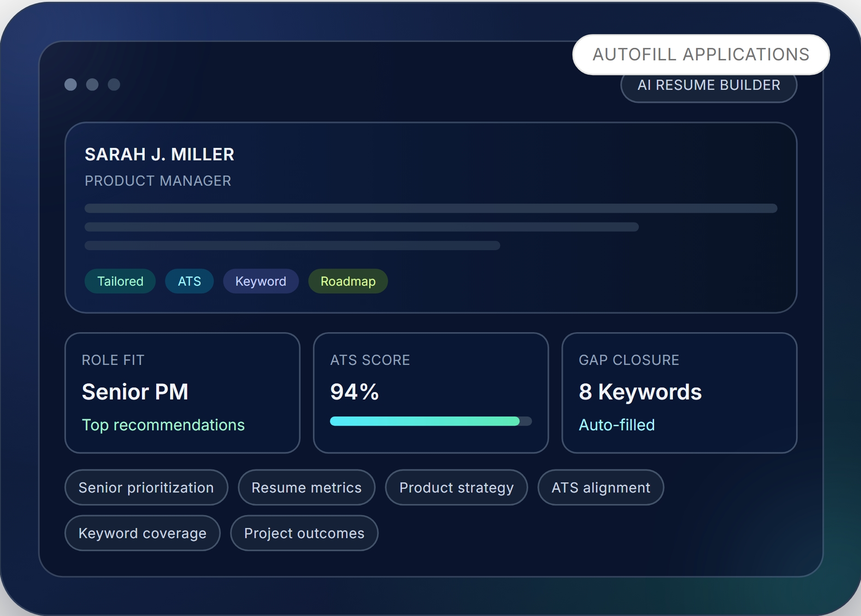861x616 pixels.
Task: Open the AI RESUME BUILDER
Action: (708, 85)
